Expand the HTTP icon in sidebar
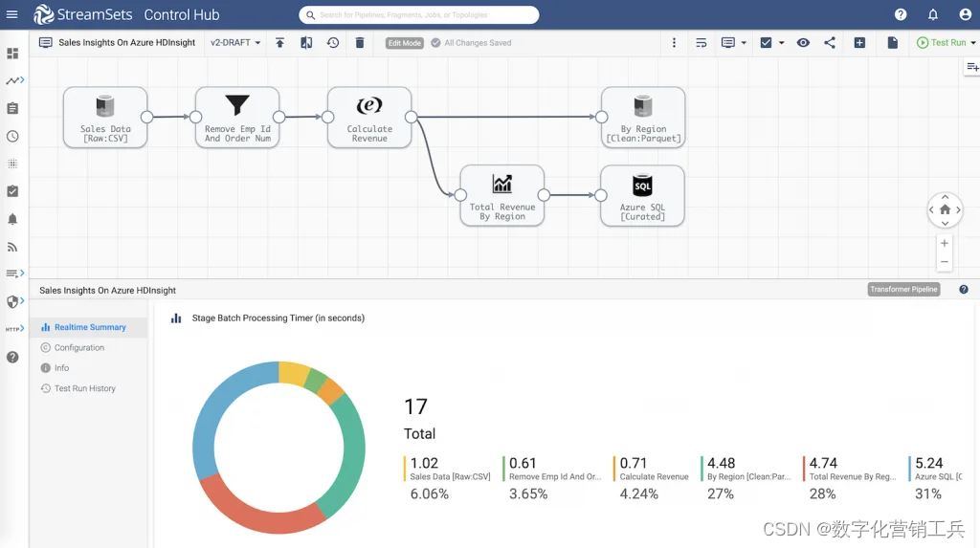Screen dimensions: 980x548 click(15, 329)
